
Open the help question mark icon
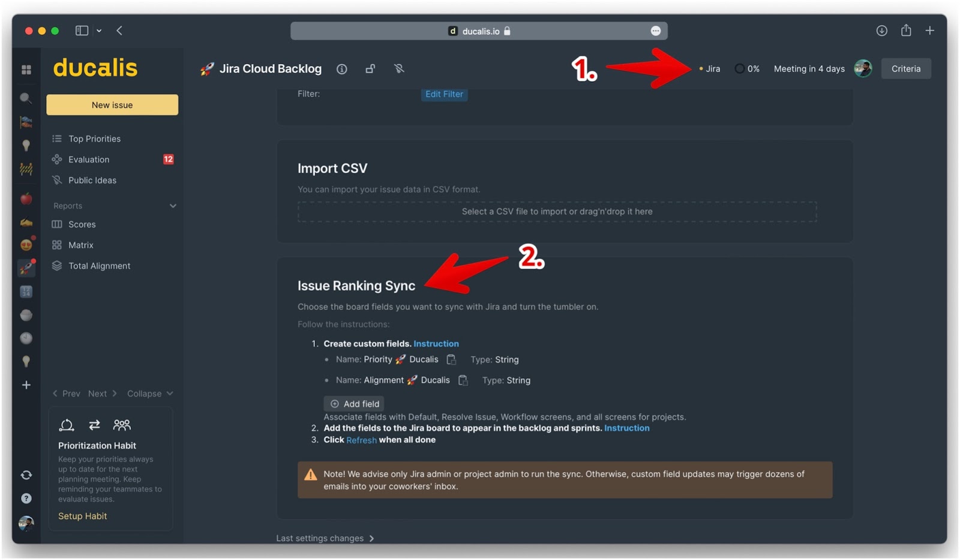(26, 498)
